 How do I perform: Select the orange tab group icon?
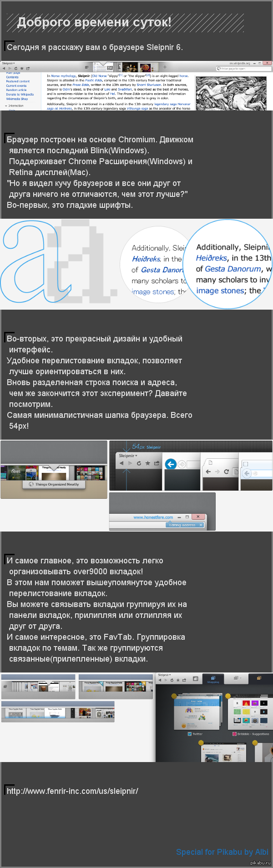[x=259, y=678]
